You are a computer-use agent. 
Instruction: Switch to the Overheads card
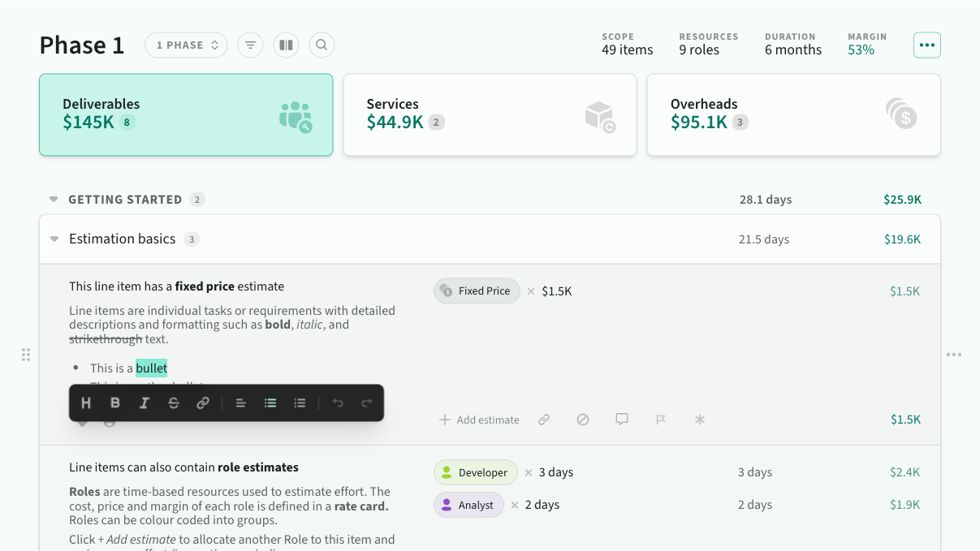point(793,115)
